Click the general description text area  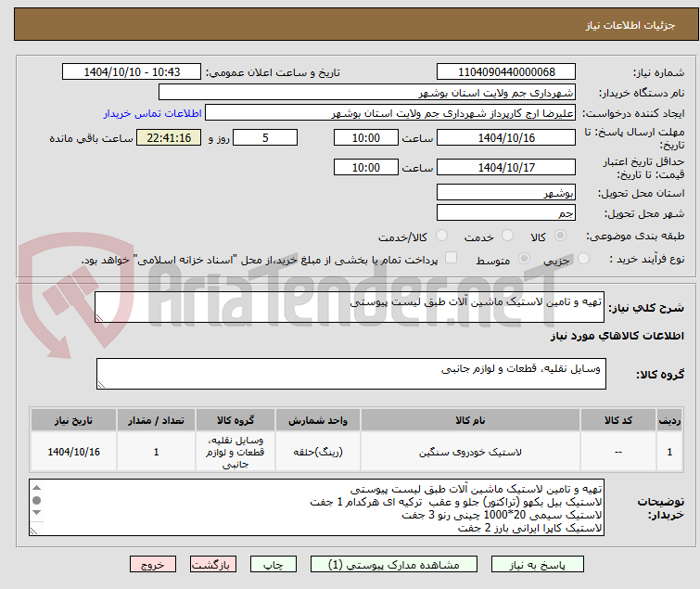(350, 307)
